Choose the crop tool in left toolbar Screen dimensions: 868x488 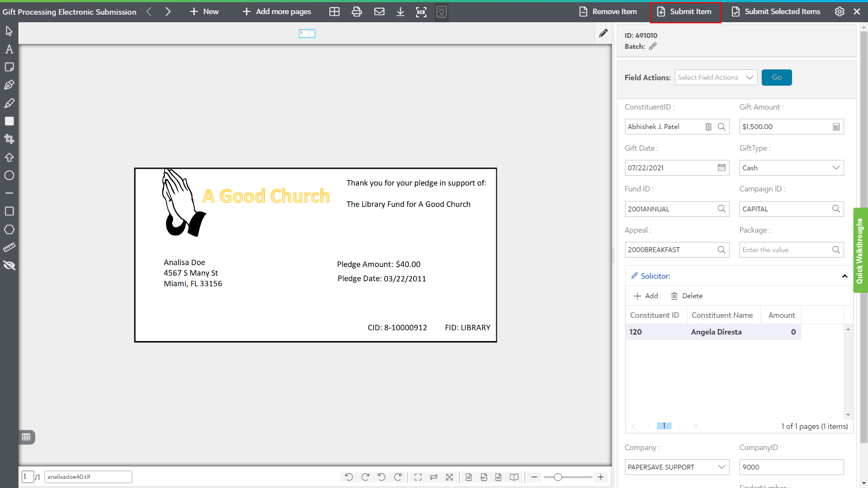pyautogui.click(x=9, y=139)
